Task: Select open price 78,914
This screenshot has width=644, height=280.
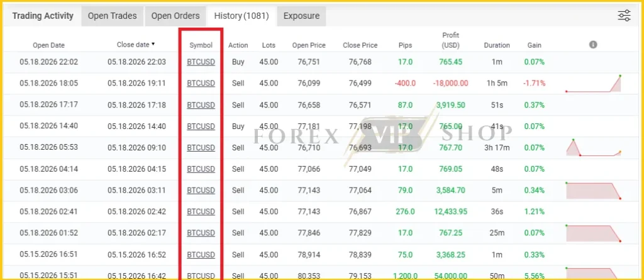Action: click(309, 254)
